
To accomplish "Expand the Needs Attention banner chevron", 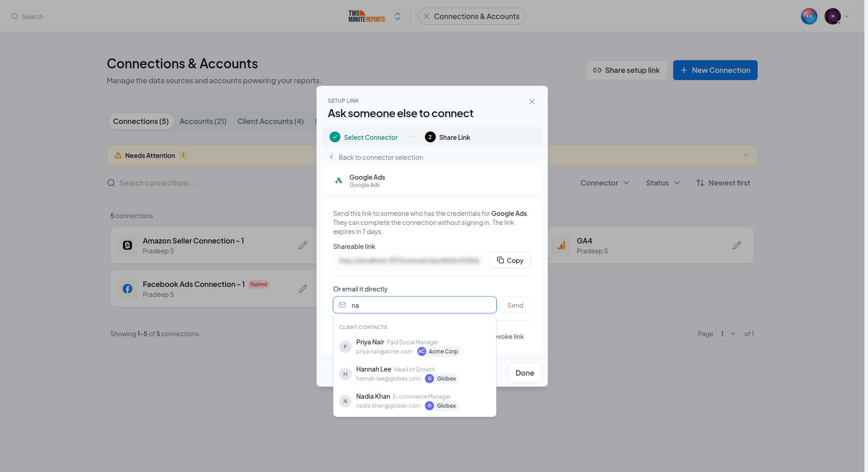I will click(x=746, y=155).
